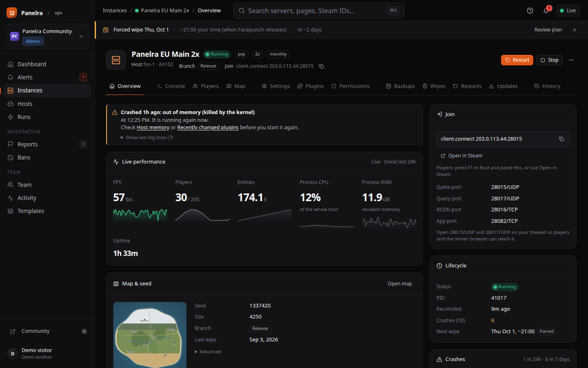
Task: Restart the server instance
Action: point(517,60)
